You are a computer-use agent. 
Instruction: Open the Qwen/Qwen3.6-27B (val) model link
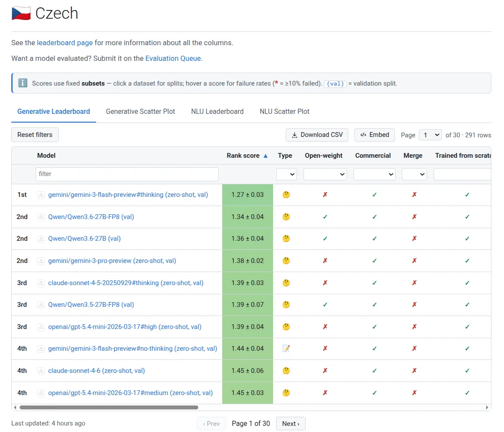click(84, 239)
